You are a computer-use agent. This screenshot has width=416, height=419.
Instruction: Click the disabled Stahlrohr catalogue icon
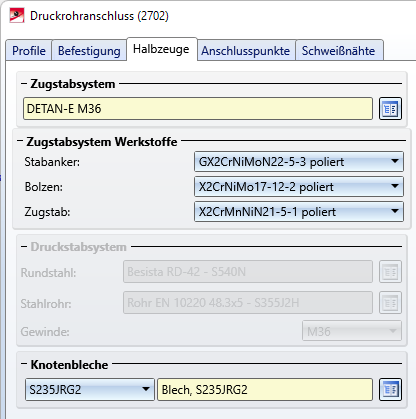click(390, 303)
